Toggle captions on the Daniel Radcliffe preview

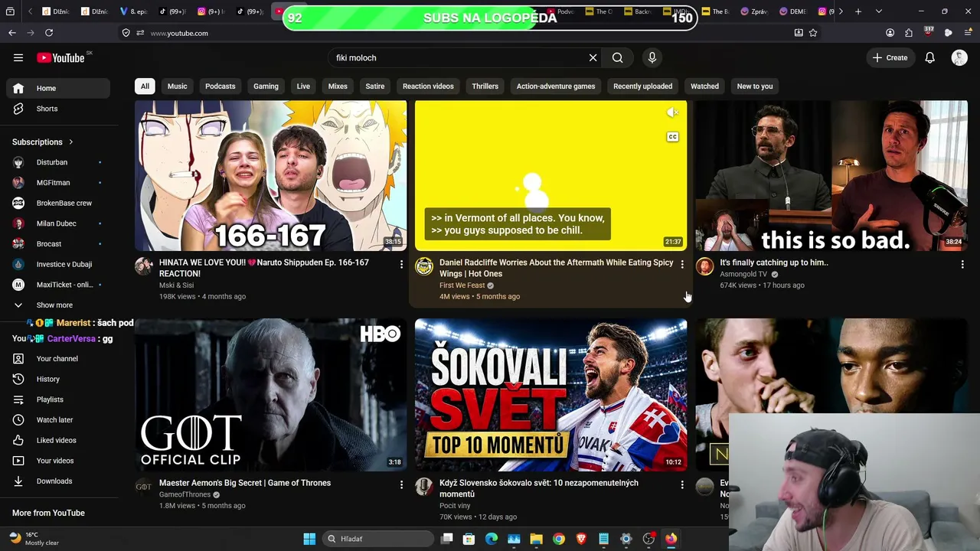click(x=672, y=137)
